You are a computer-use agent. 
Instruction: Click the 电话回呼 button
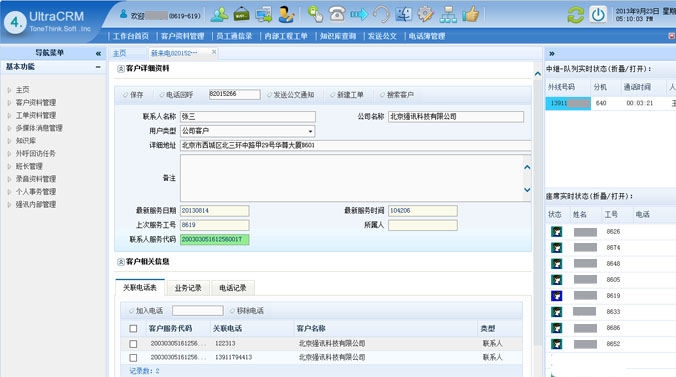click(176, 95)
